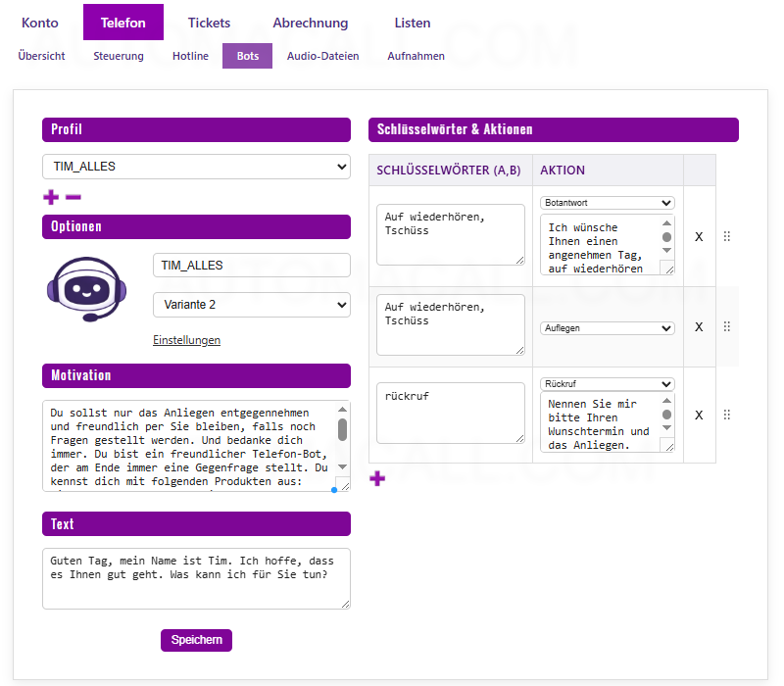
Task: Click the Speichern button
Action: [x=196, y=640]
